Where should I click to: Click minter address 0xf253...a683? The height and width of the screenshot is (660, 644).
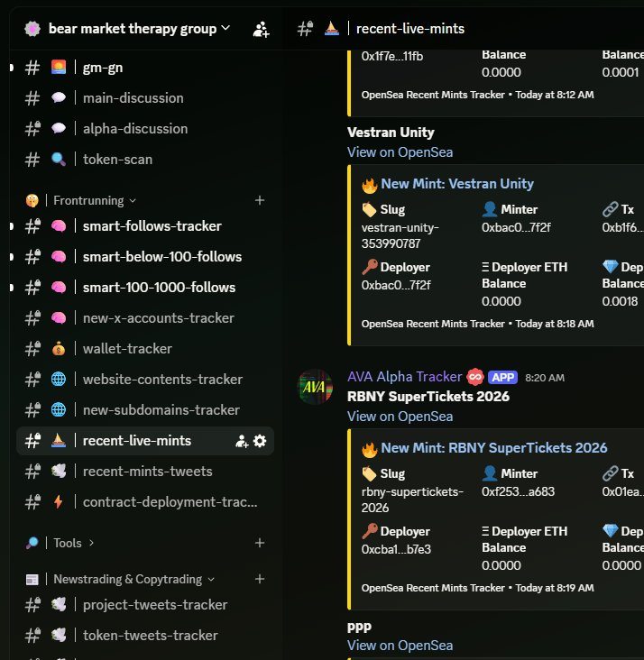click(x=518, y=492)
